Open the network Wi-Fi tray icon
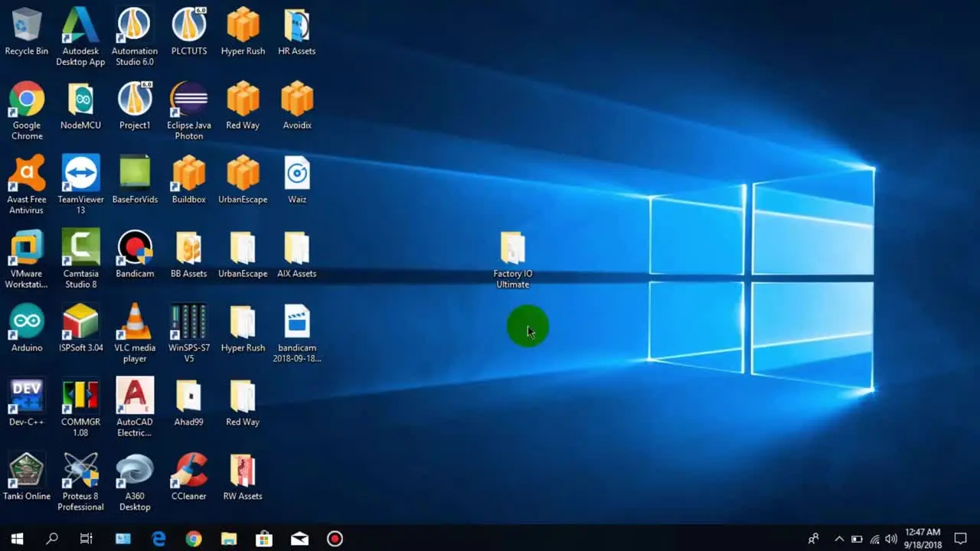This screenshot has height=551, width=980. (x=874, y=539)
